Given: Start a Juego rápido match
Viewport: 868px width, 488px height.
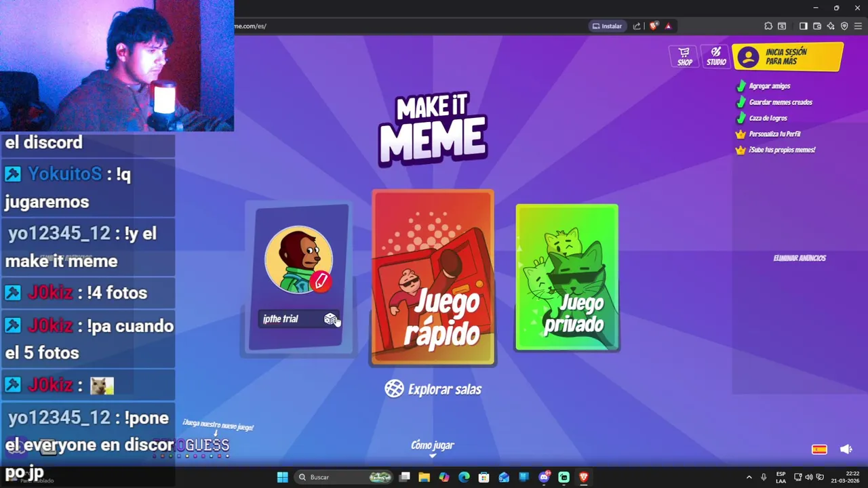Looking at the screenshot, I should (433, 278).
